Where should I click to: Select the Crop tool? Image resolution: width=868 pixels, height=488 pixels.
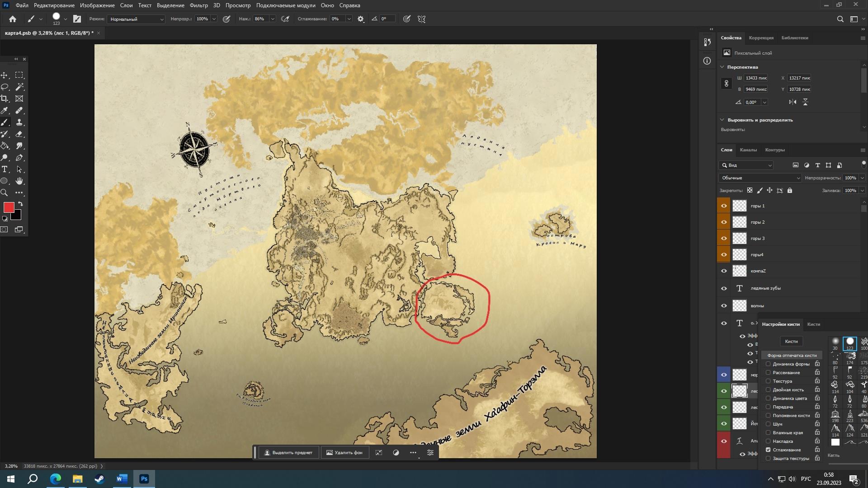(5, 99)
